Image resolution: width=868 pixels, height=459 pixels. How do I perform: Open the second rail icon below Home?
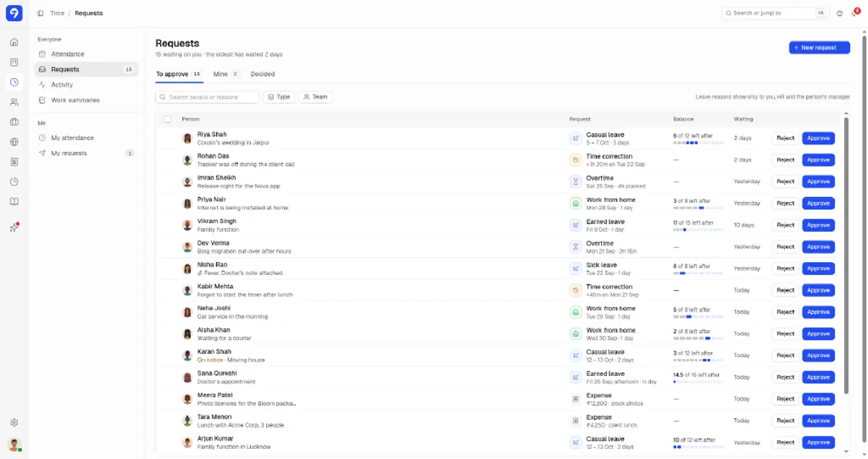pyautogui.click(x=14, y=62)
